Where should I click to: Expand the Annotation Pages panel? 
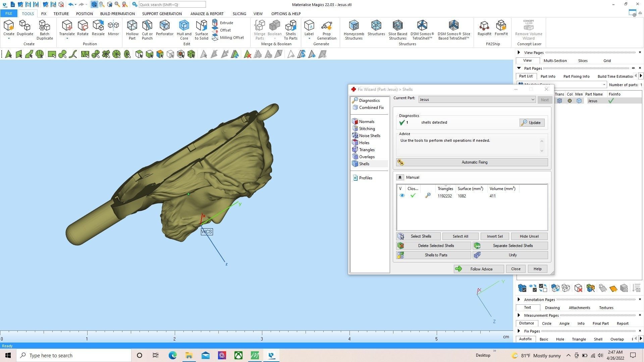tap(519, 300)
